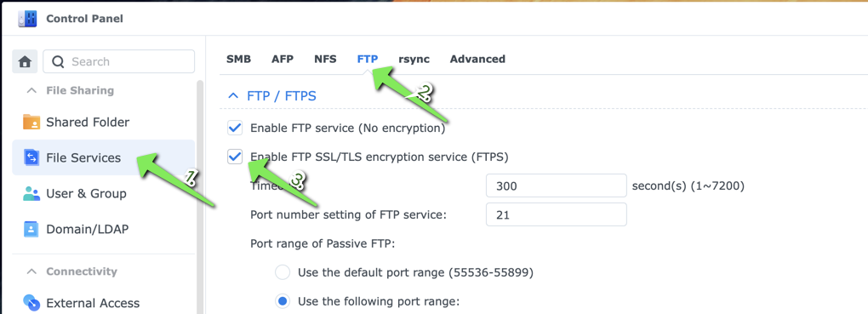Select Use the following port range
Image resolution: width=868 pixels, height=314 pixels.
[283, 302]
